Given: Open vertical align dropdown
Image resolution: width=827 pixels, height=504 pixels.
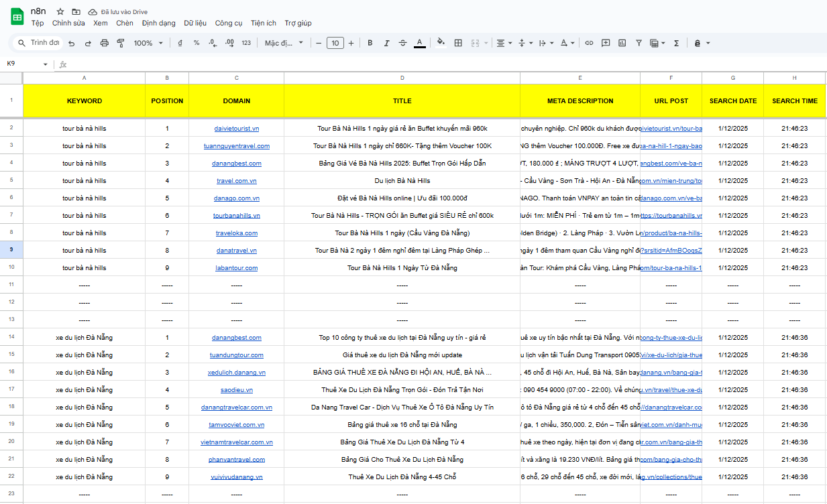Looking at the screenshot, I should 525,43.
